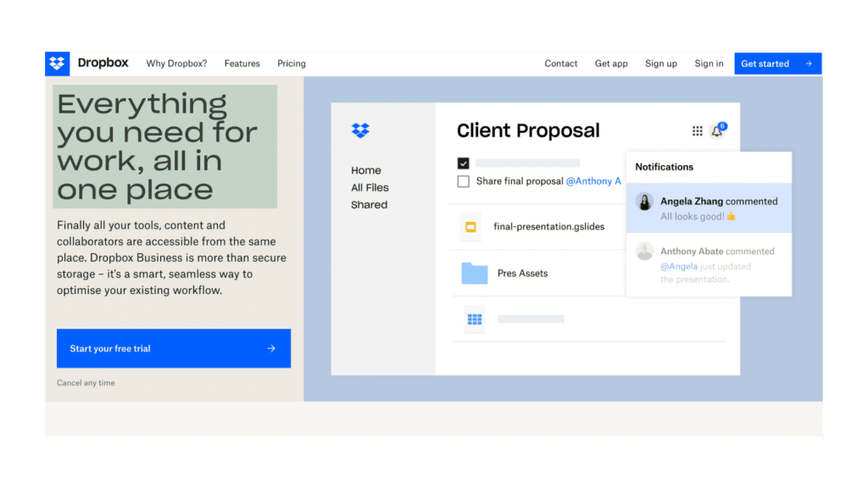Click the notification bell icon

pyautogui.click(x=717, y=131)
